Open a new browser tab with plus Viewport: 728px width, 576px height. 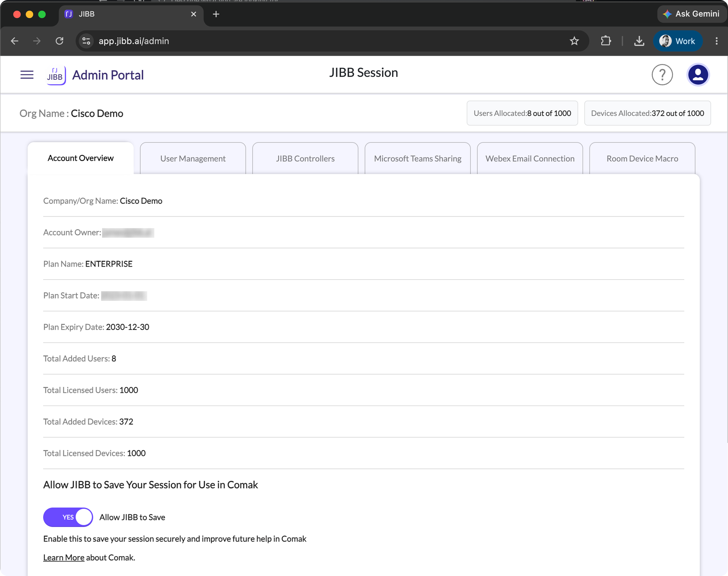pos(216,14)
